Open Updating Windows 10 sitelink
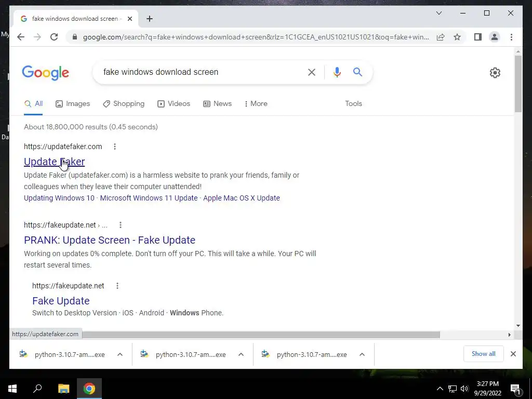The image size is (532, 399). click(x=59, y=198)
